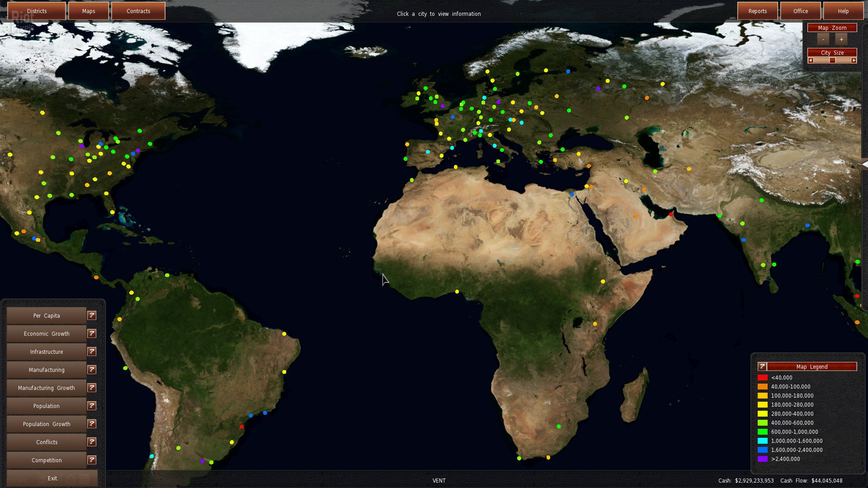This screenshot has width=868, height=488.
Task: Adjust the City Size slider handle
Action: coord(832,60)
